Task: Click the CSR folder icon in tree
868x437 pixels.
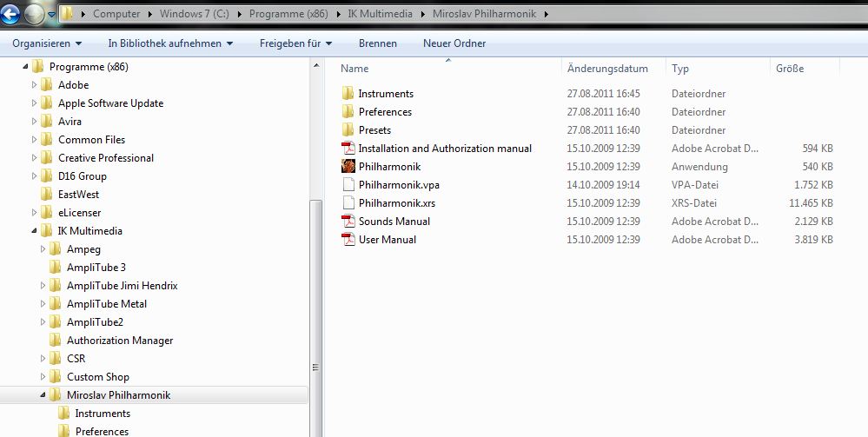Action: (56, 358)
